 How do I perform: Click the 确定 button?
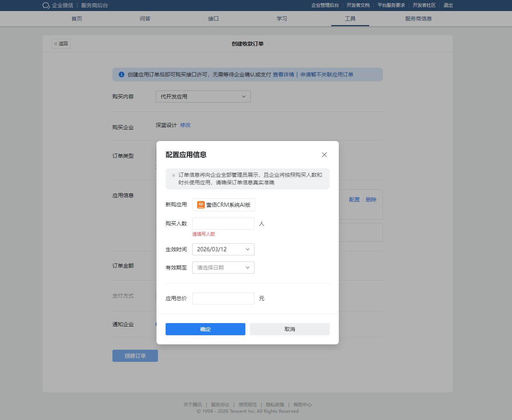point(205,329)
